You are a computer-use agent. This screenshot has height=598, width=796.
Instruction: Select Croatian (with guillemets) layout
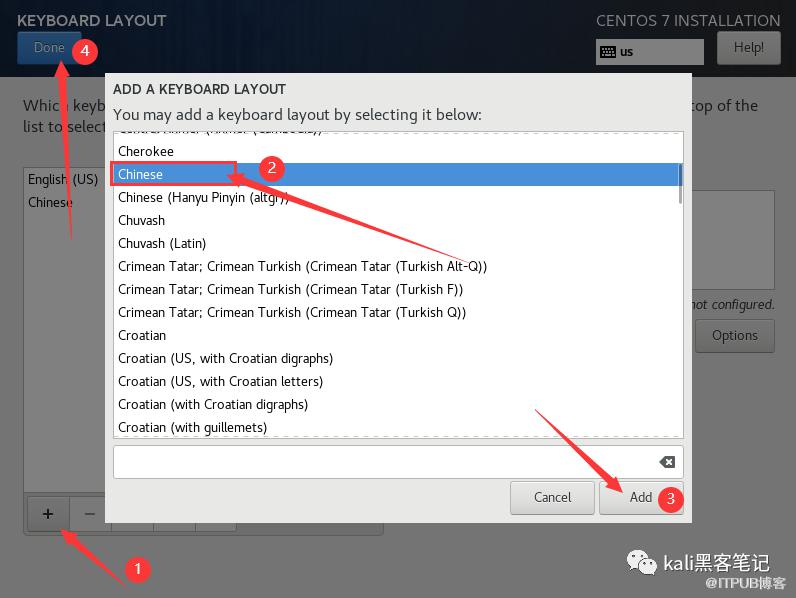pos(399,427)
